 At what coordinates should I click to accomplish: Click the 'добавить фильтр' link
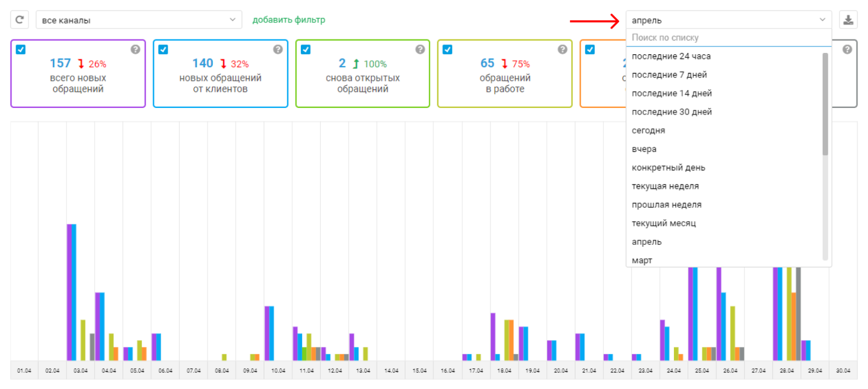[289, 20]
